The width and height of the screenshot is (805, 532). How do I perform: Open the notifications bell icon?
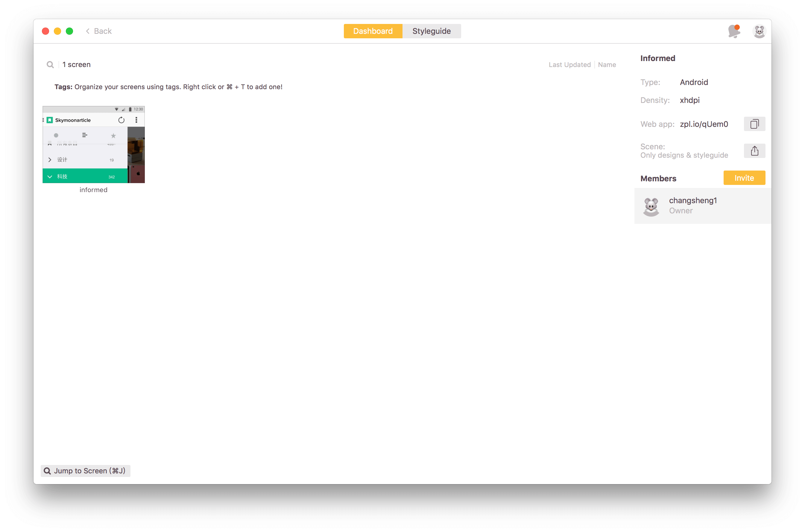point(734,31)
